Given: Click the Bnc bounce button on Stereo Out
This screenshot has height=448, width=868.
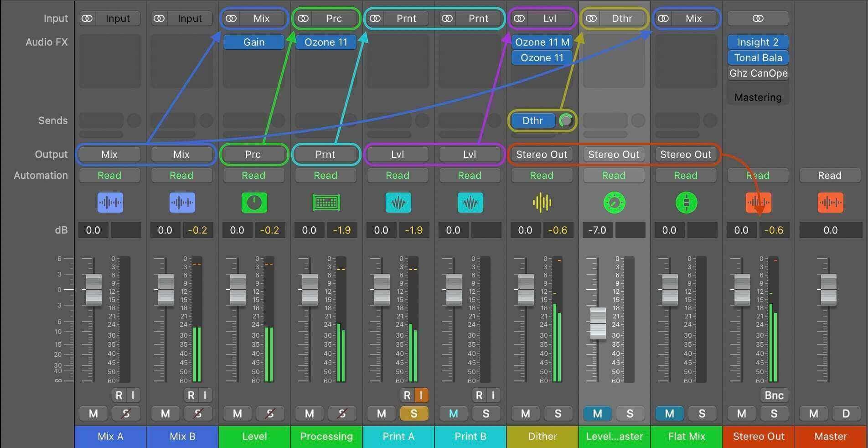Looking at the screenshot, I should (x=774, y=396).
